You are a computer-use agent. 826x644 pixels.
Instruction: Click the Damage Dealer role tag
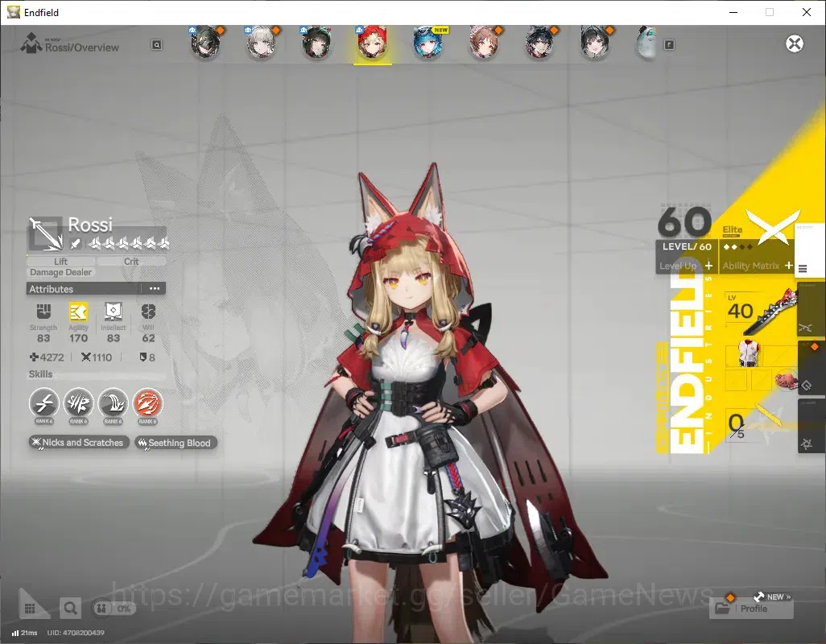(60, 272)
